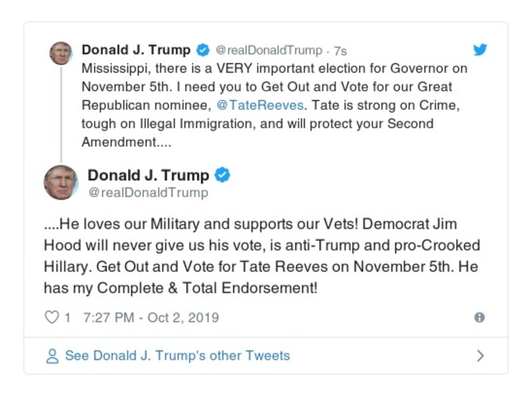
Task: Click the like count next to the heart
Action: tap(67, 317)
